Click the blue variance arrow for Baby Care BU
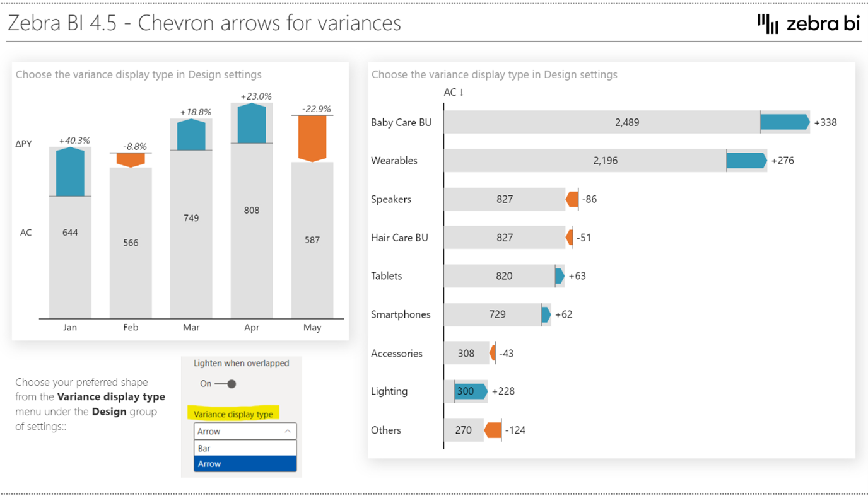 [784, 122]
